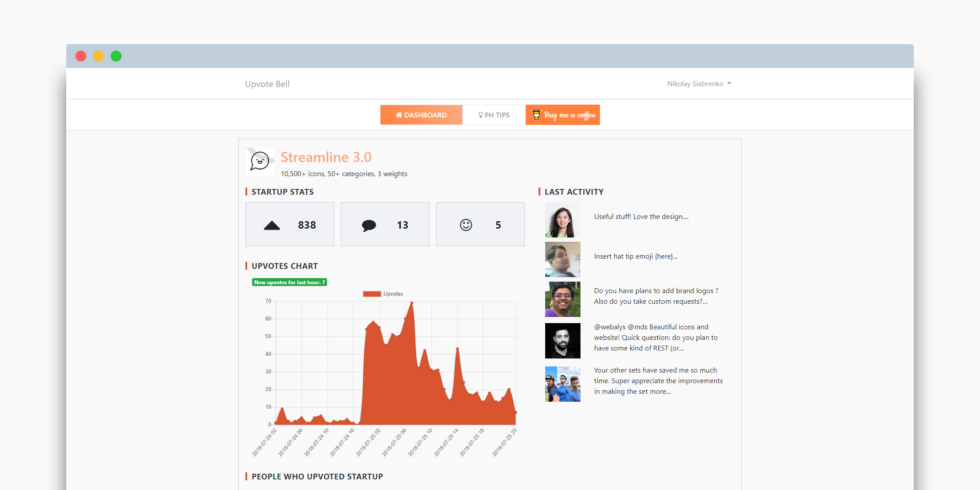
Task: Click the 2018-07-24 02 axis label
Action: 264,442
